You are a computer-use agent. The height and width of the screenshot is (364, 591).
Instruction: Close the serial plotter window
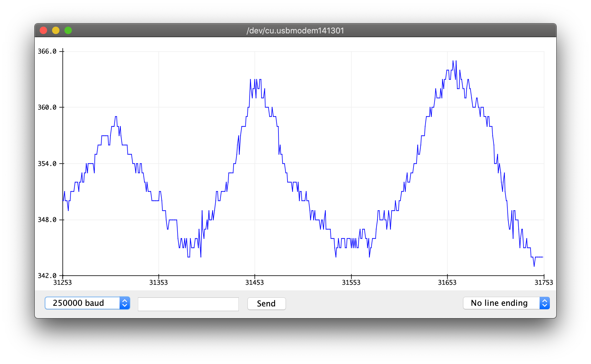[43, 30]
